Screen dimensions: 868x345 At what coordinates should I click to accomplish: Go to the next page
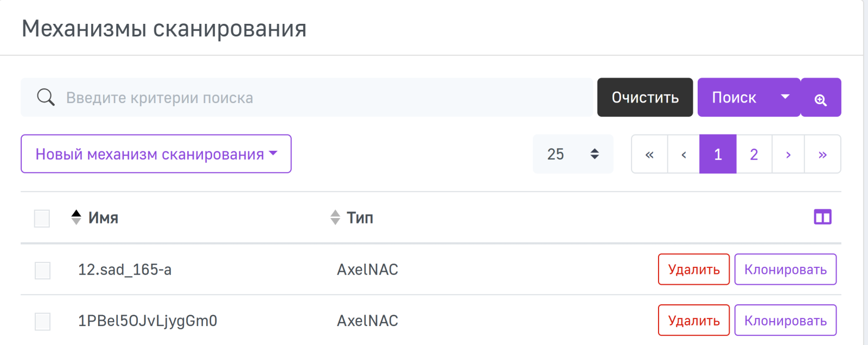click(x=788, y=155)
